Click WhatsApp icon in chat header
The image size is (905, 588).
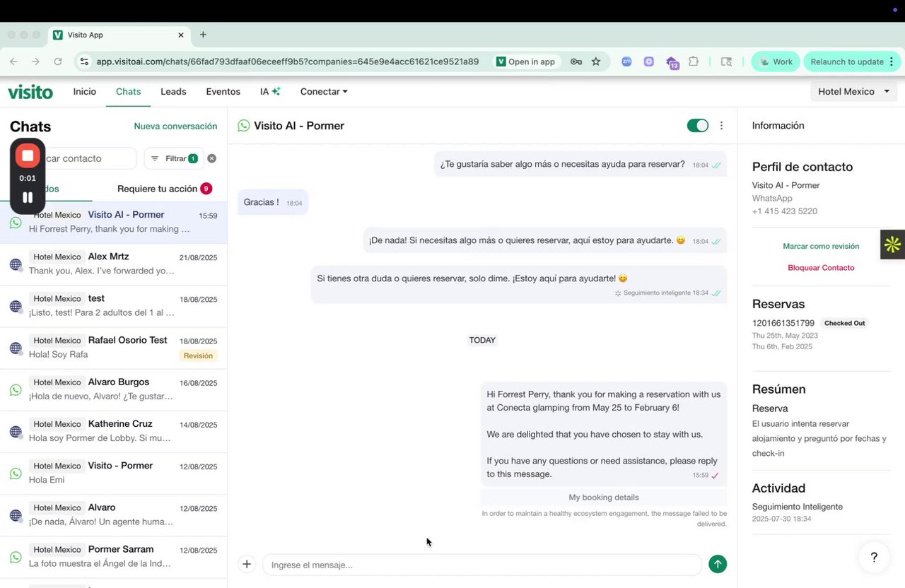click(244, 126)
